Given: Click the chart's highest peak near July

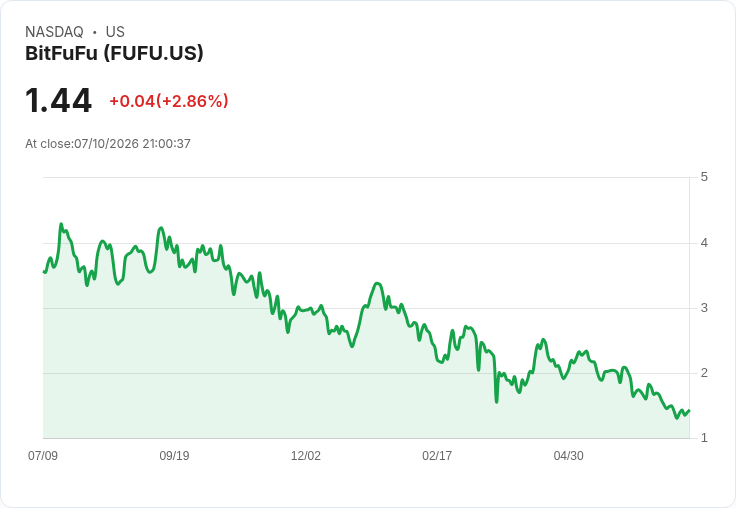Looking at the screenshot, I should (x=61, y=224).
